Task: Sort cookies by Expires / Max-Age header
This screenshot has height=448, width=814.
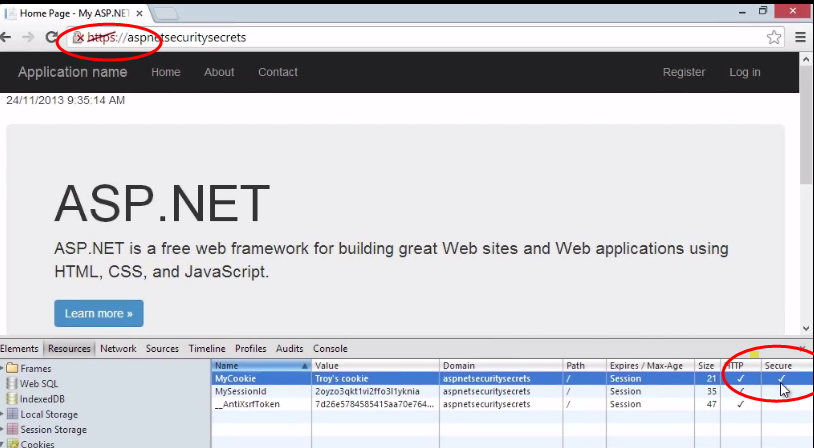Action: click(x=650, y=365)
